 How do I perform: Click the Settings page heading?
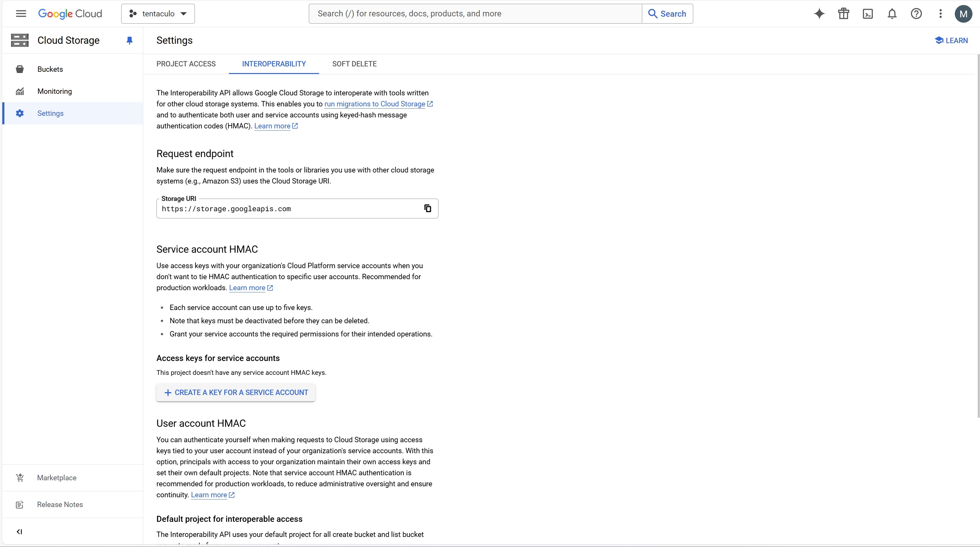tap(175, 40)
